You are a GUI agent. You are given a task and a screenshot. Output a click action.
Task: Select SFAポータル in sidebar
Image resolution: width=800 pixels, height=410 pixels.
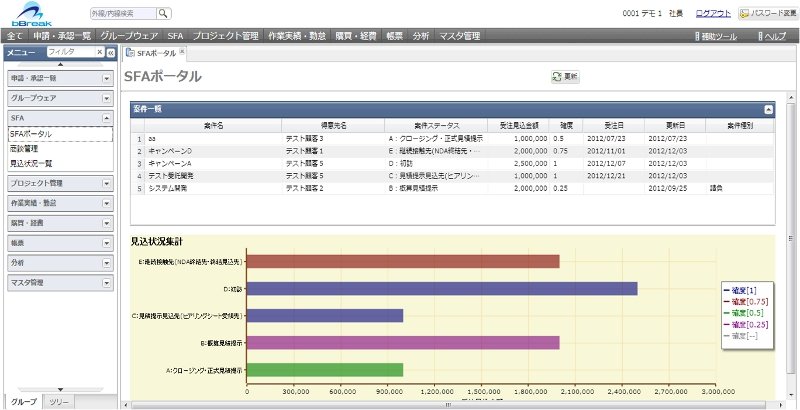[60, 134]
